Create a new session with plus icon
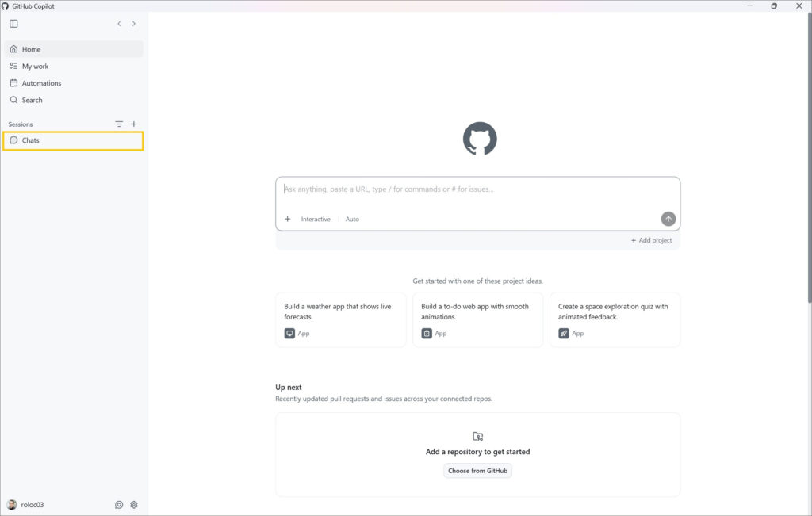 tap(134, 124)
